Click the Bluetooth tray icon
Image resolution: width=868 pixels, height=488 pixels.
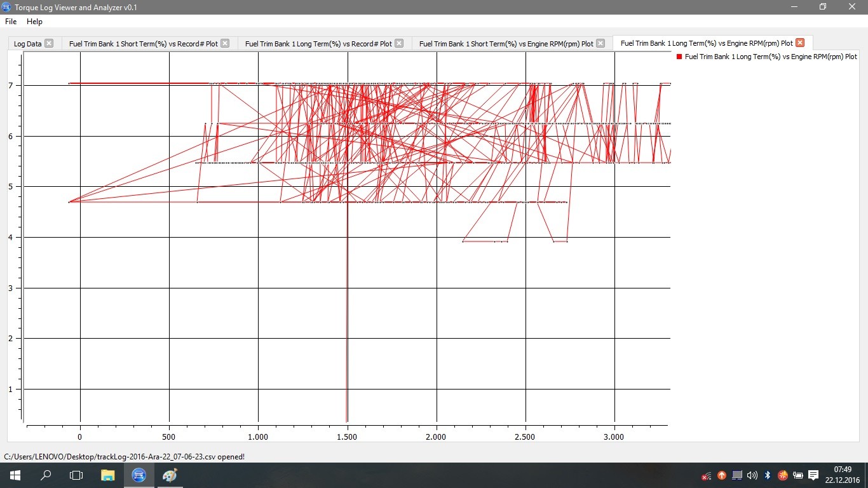tap(768, 475)
